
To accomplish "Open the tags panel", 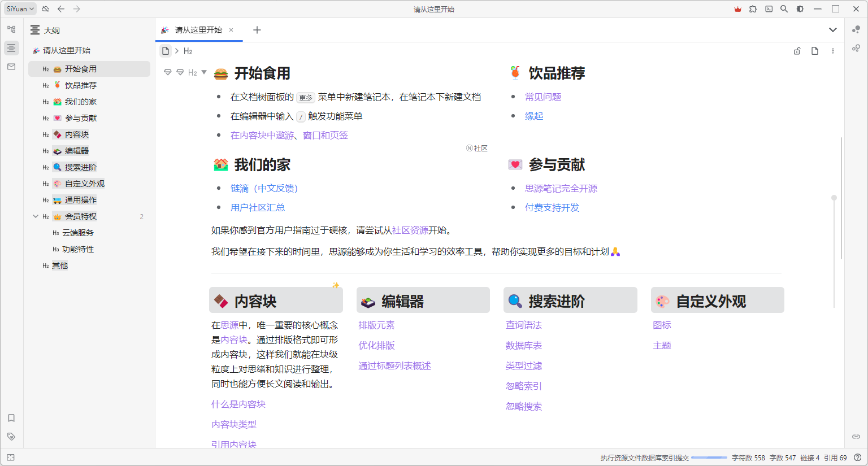I will click(x=11, y=437).
